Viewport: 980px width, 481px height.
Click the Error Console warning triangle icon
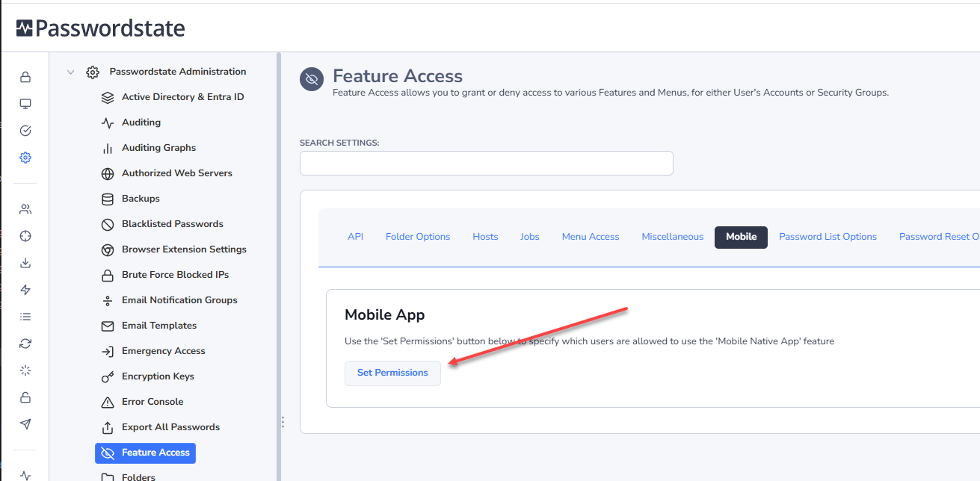point(108,402)
